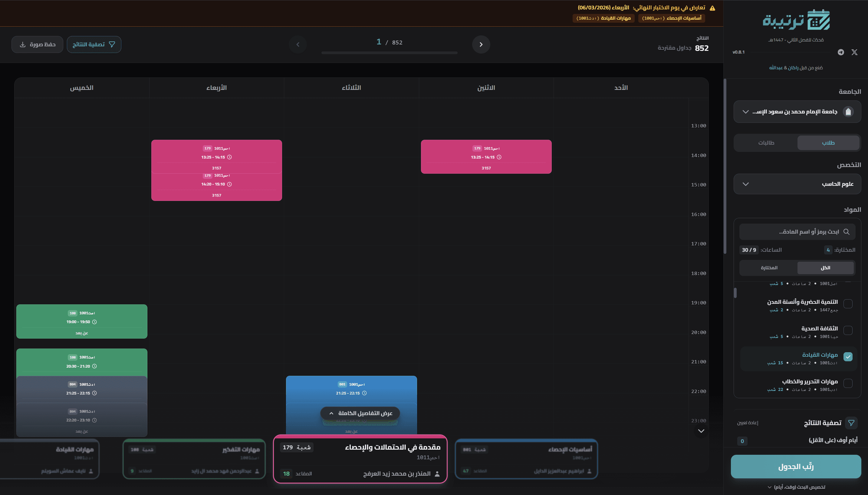Viewport: 868px width, 495px height.
Task: Check the الثقافة الصحية course checkbox
Action: [848, 330]
